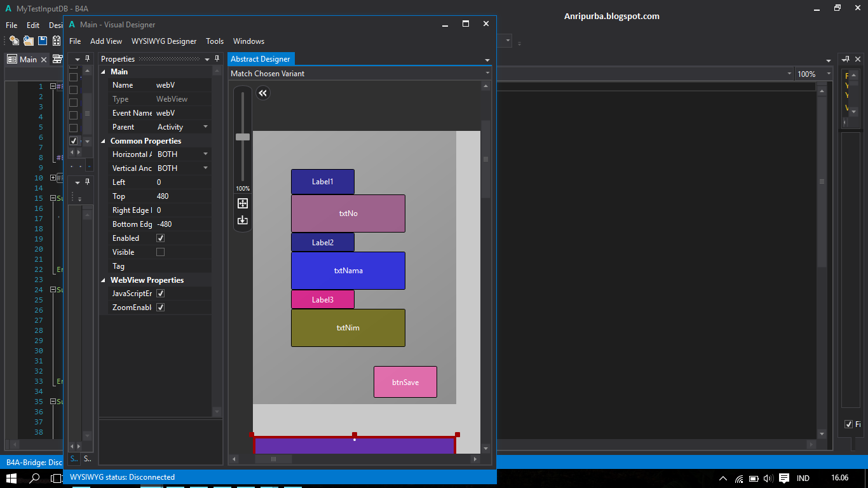Open the Vertical Anchor dropdown

[205, 168]
